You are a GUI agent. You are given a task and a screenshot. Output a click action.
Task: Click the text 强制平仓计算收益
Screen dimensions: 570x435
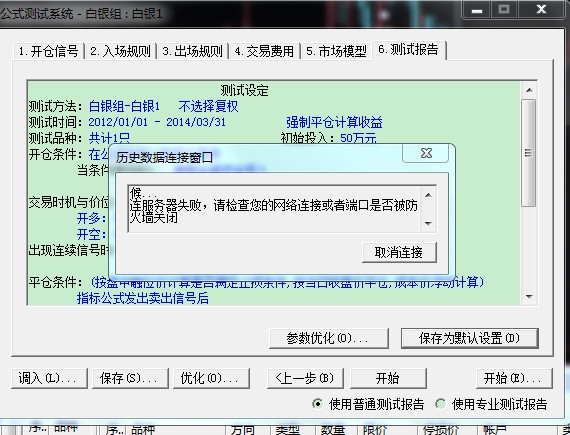(x=334, y=122)
